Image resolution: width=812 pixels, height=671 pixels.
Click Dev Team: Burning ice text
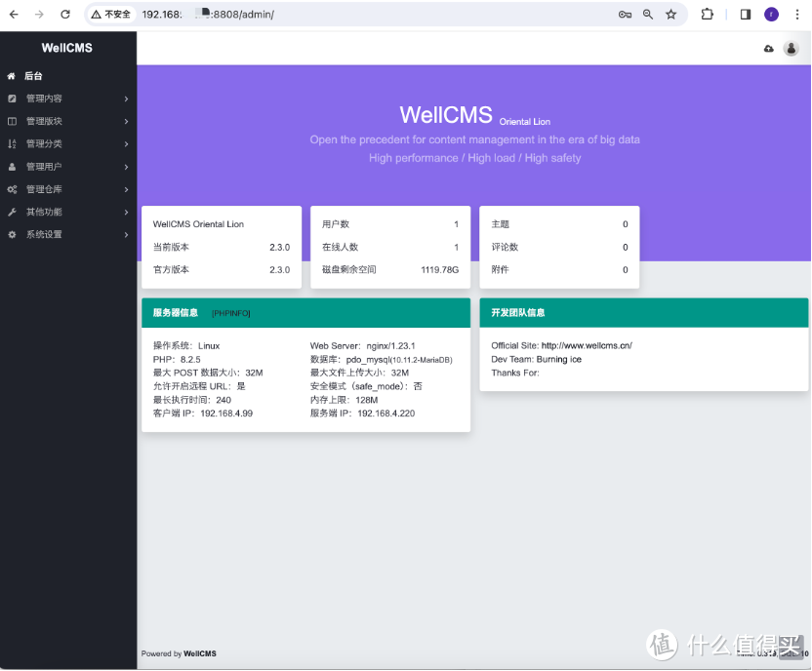point(537,359)
